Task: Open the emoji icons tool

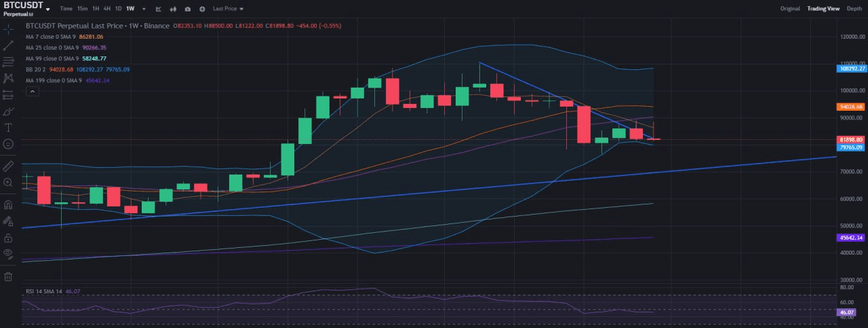Action: [x=8, y=144]
